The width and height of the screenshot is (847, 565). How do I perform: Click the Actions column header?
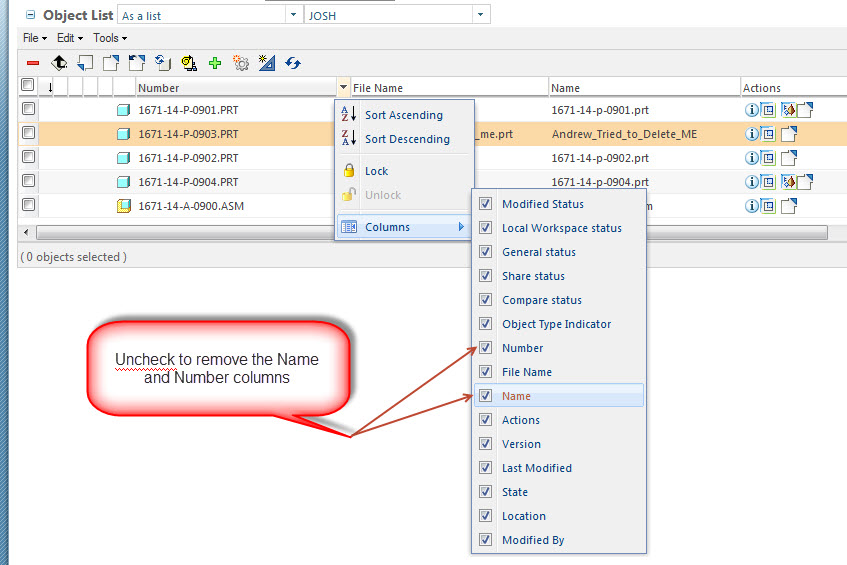tap(793, 88)
